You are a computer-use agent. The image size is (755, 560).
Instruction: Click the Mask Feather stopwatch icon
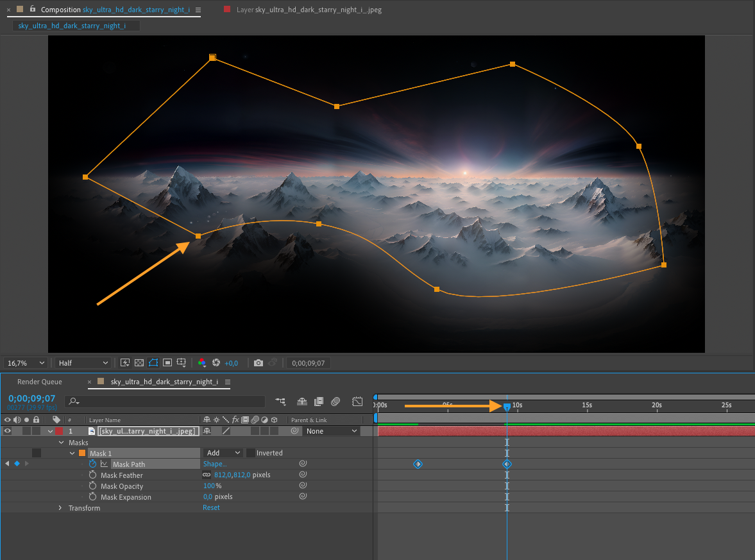tap(93, 475)
